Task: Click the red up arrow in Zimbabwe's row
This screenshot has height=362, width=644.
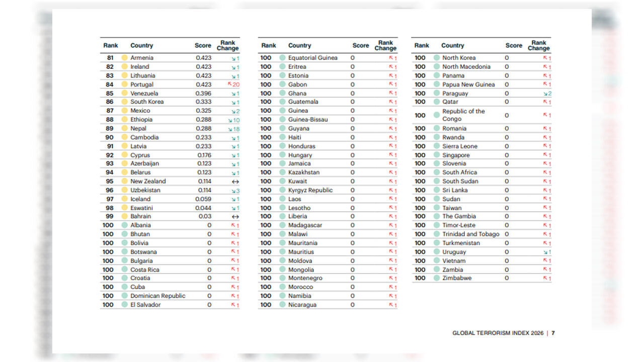Action: 545,279
